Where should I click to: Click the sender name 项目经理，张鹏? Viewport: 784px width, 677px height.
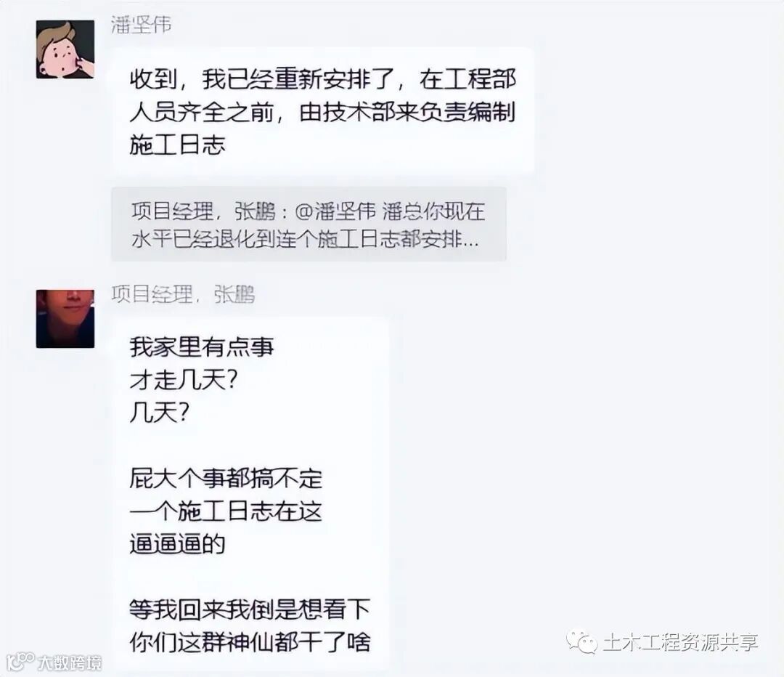click(183, 294)
